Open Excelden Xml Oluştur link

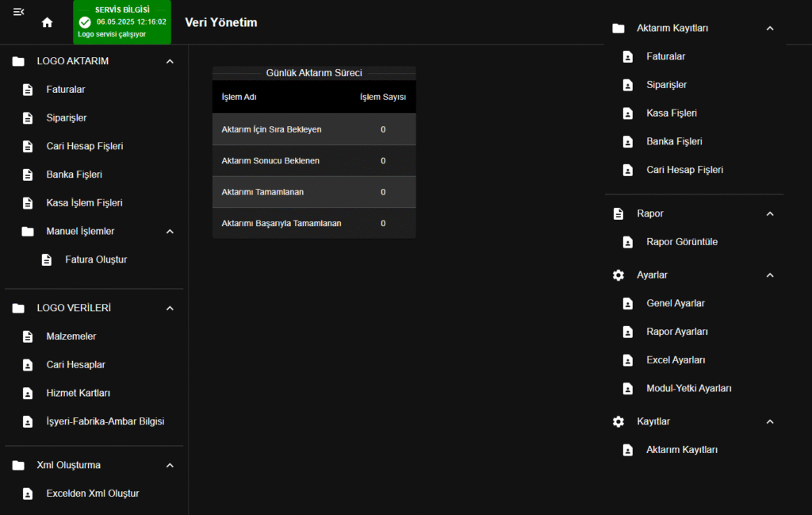pyautogui.click(x=93, y=494)
